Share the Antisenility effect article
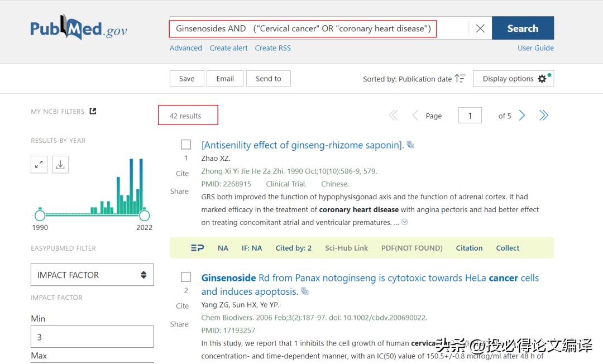 tap(179, 191)
